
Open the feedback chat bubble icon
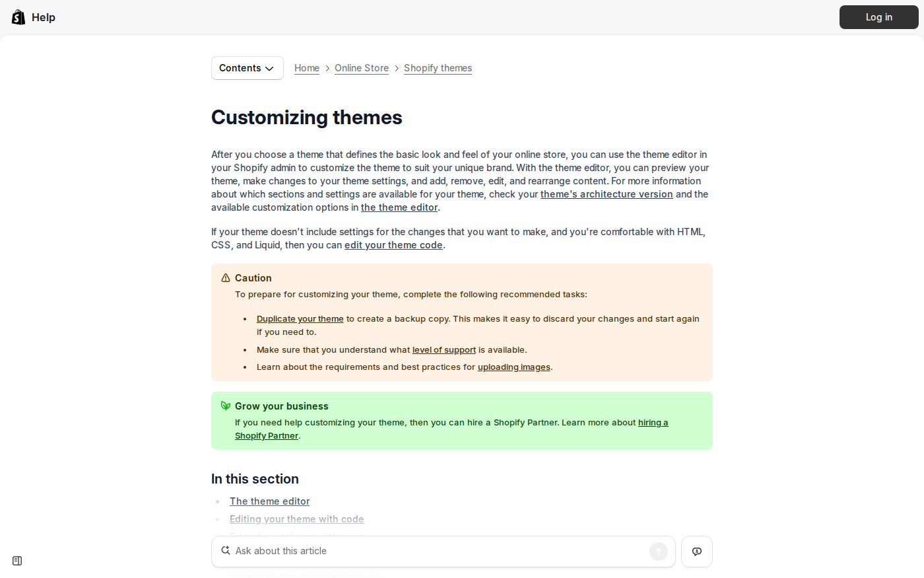696,551
